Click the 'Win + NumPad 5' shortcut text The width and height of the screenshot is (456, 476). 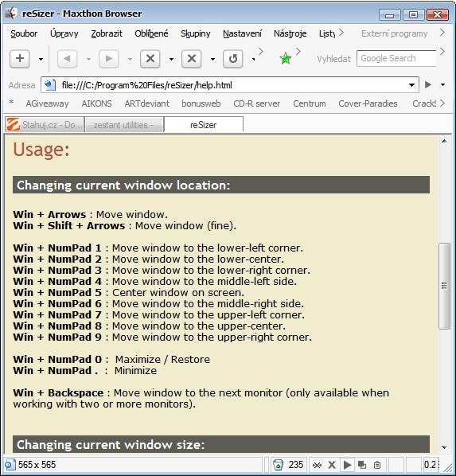pos(57,292)
